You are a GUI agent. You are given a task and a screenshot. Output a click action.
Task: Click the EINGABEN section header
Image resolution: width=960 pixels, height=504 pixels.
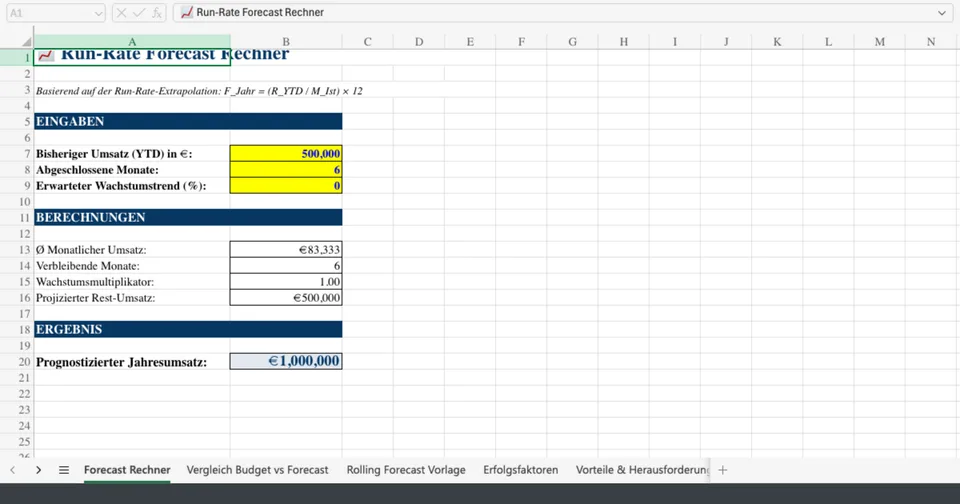tap(188, 121)
